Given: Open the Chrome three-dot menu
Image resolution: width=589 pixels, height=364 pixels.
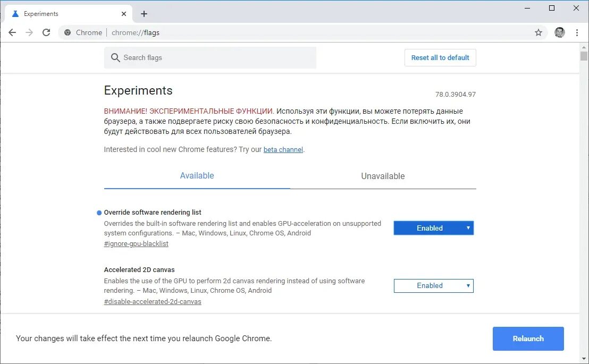Looking at the screenshot, I should 577,33.
